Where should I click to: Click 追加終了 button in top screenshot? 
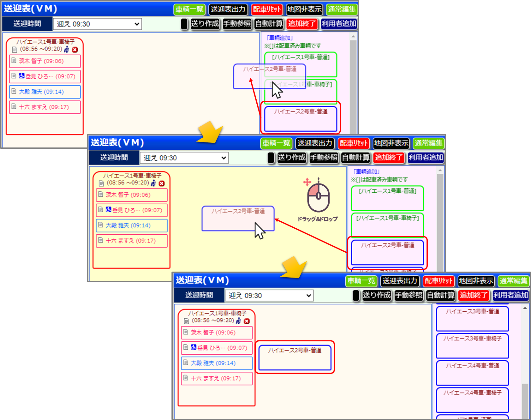[302, 24]
